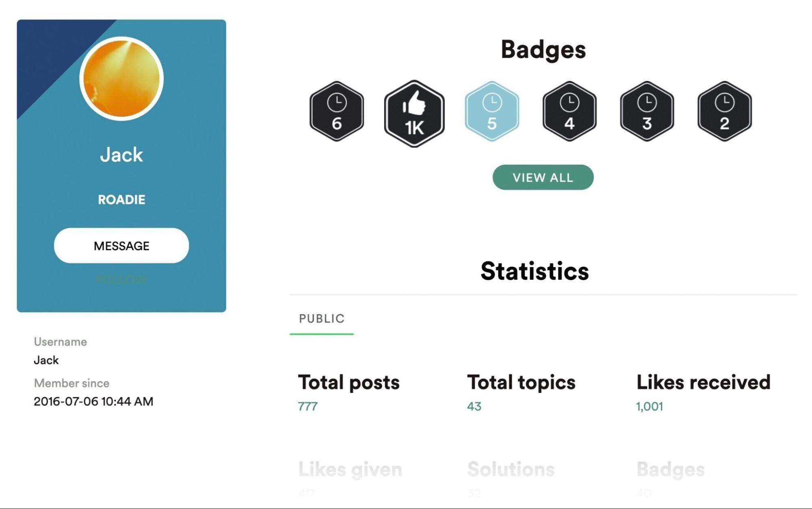
Task: Switch to the Public statistics tab
Action: 322,319
